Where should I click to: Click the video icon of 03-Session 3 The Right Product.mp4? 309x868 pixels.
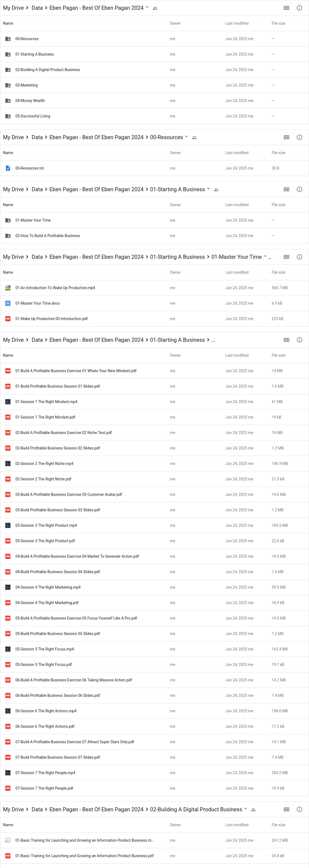pos(8,525)
